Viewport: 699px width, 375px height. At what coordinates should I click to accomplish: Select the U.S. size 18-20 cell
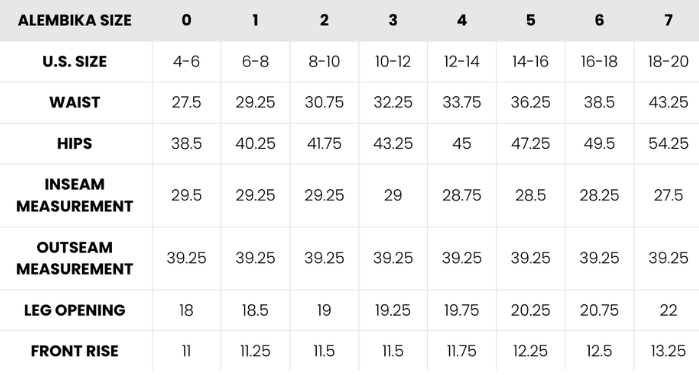pyautogui.click(x=668, y=62)
